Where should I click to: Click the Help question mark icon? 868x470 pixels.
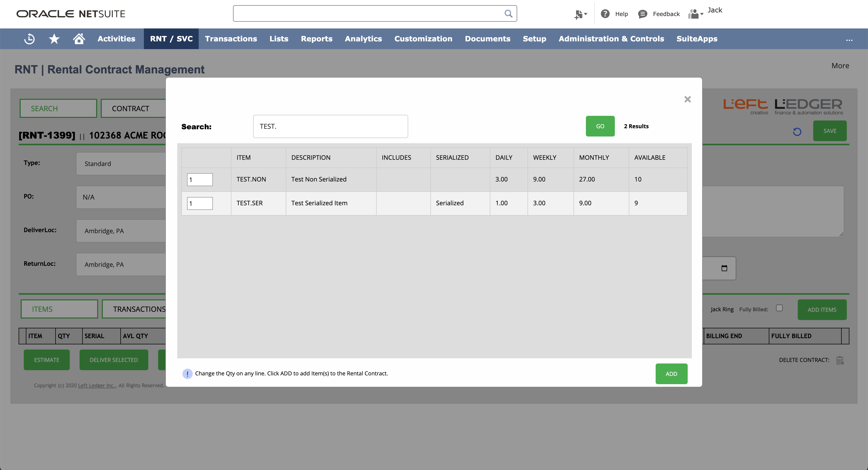click(x=605, y=14)
